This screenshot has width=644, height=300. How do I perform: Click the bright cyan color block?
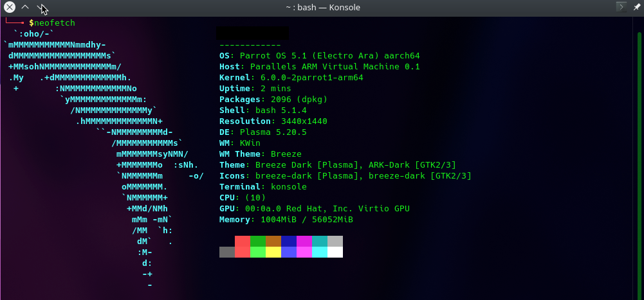[320, 252]
